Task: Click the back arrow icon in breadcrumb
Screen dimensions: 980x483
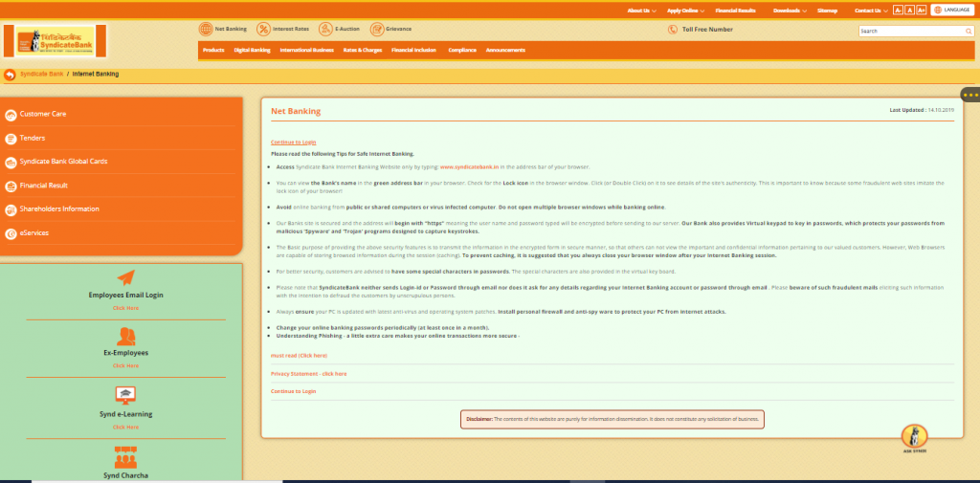Action: (10, 75)
